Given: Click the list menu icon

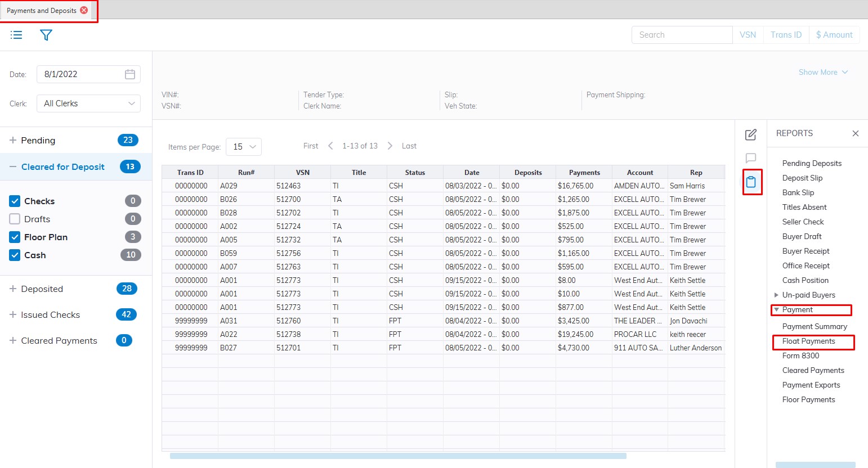Looking at the screenshot, I should pos(17,35).
